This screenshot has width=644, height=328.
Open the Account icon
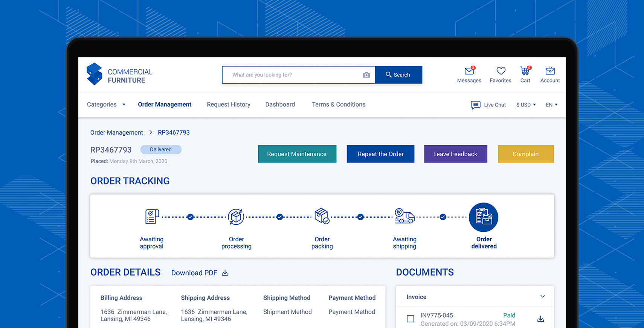(x=550, y=71)
